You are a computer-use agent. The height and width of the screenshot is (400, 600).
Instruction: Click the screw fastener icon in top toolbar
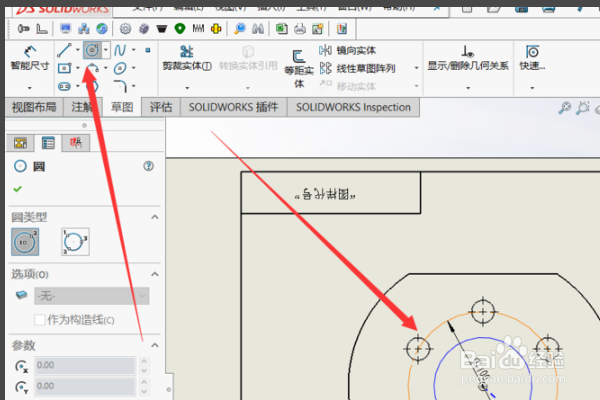click(23, 29)
